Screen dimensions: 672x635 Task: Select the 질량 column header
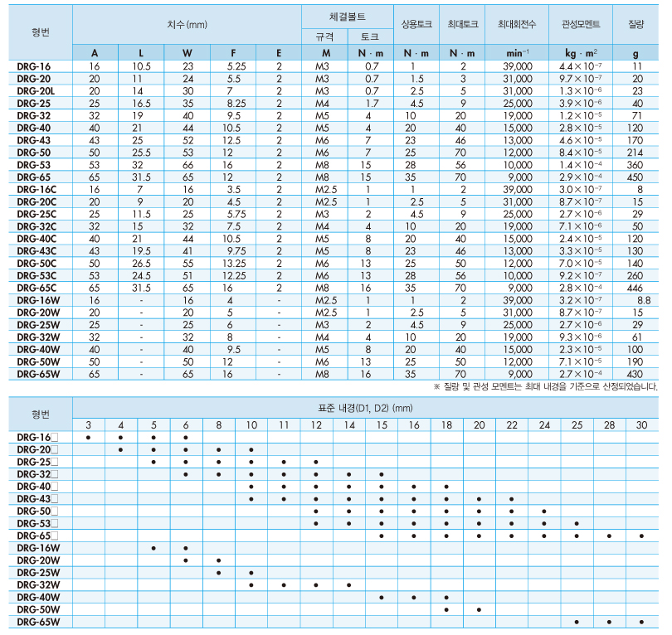(635, 24)
